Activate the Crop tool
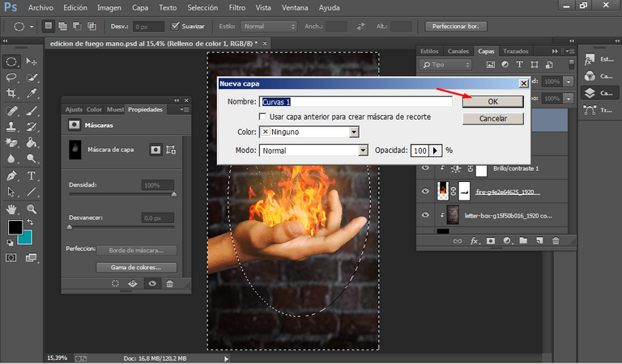 [x=11, y=93]
